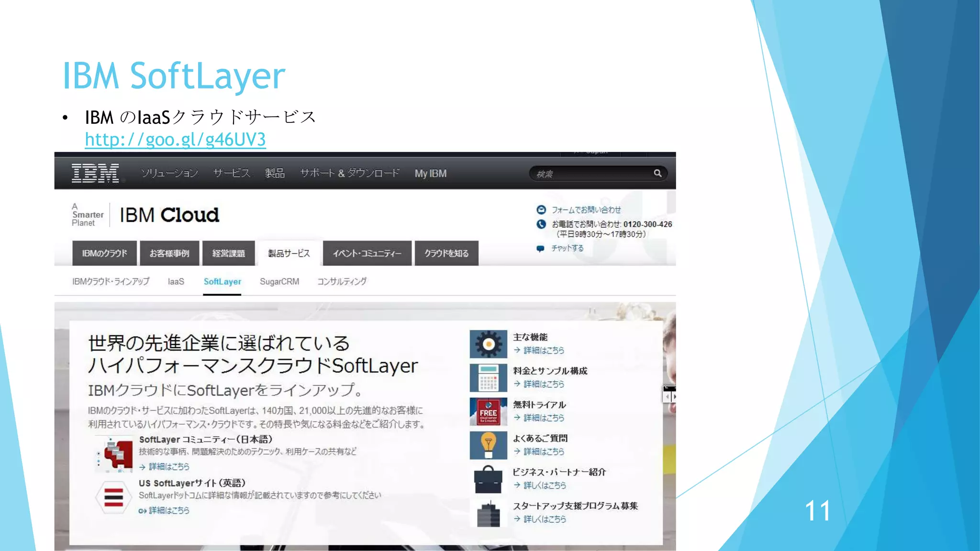The height and width of the screenshot is (551, 980).
Task: Open the サービス menu
Action: point(232,173)
